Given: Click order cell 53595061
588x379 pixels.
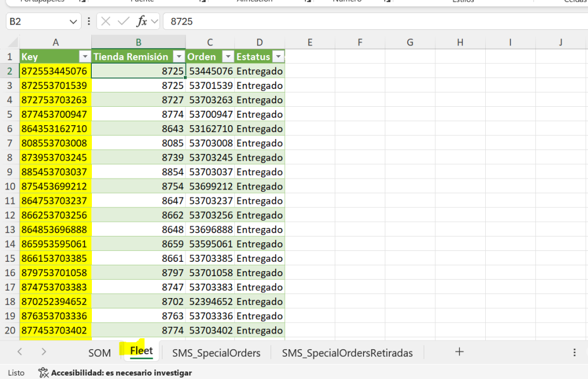Looking at the screenshot, I should [210, 244].
